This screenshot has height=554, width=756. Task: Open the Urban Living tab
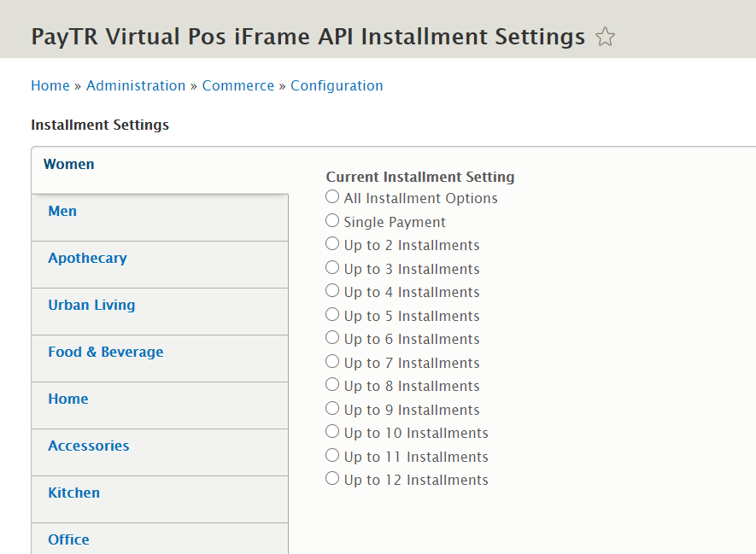(x=91, y=305)
